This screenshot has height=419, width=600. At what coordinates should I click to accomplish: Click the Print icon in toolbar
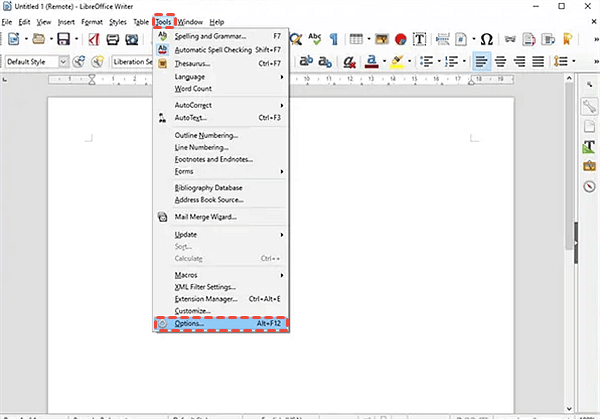coord(112,39)
